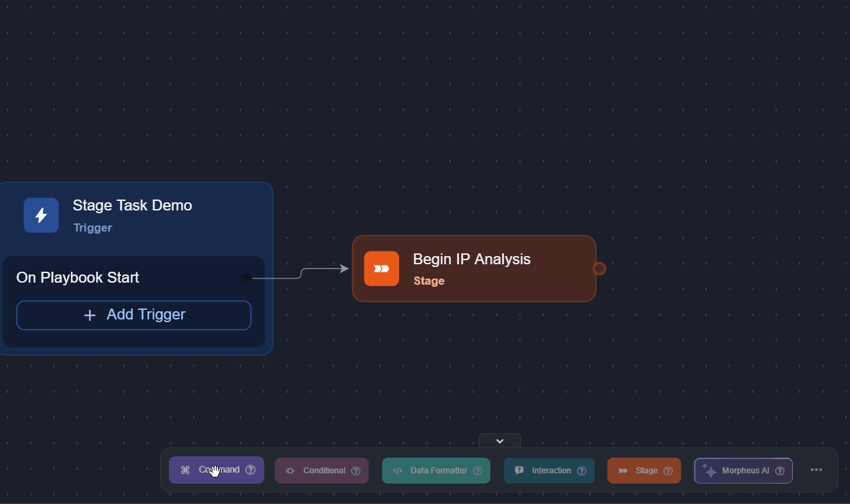Pick the Stage node type in toolbar
The image size is (850, 504).
(x=639, y=471)
